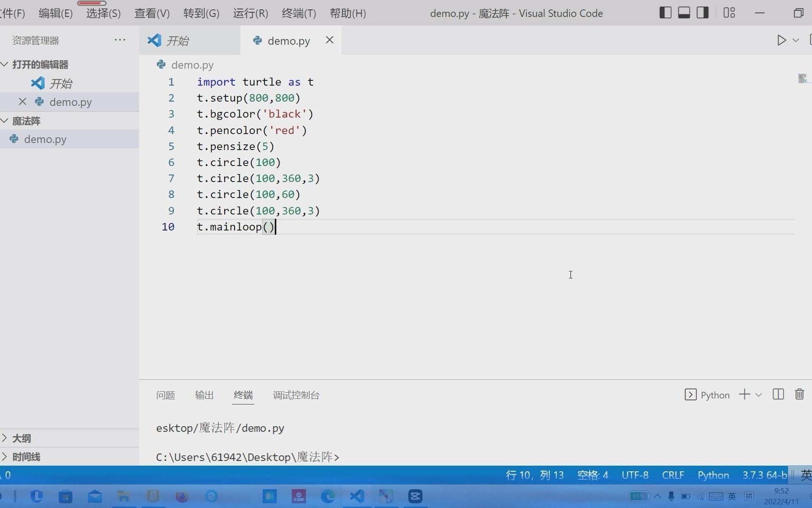Screen dimensions: 812x508
Task: Open the run options dropdown chevron
Action: coord(795,40)
